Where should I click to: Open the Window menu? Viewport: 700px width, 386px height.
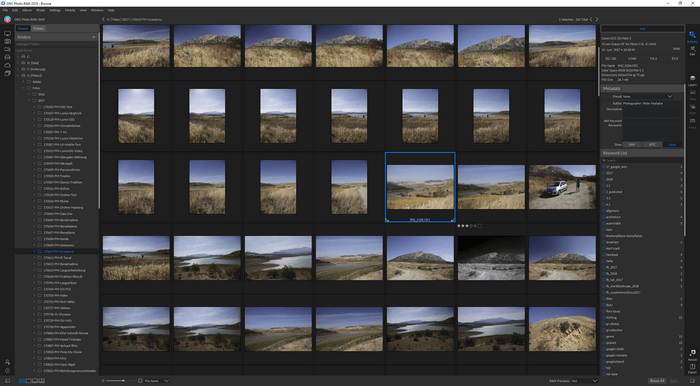click(x=97, y=10)
